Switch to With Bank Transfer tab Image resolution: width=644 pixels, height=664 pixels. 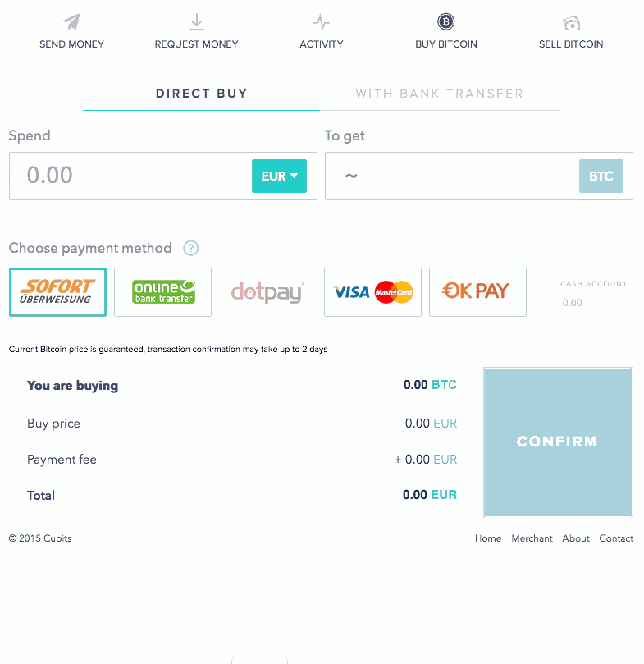click(439, 94)
